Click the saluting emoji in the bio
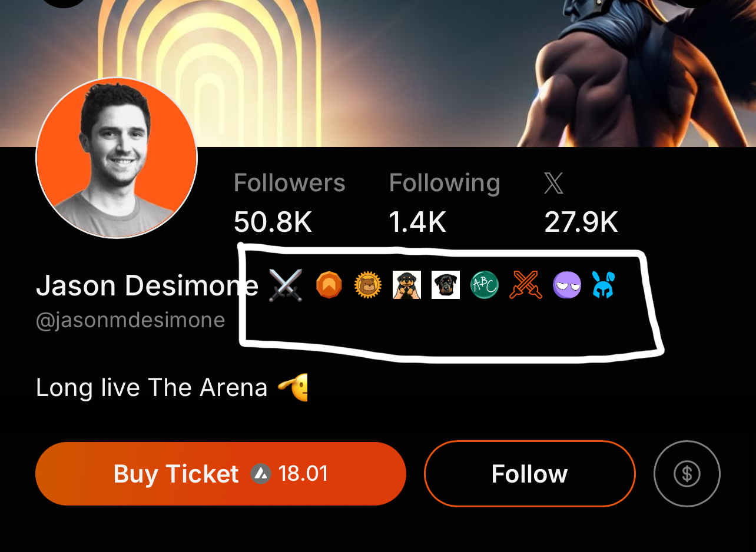Image resolution: width=756 pixels, height=552 pixels. click(x=293, y=388)
